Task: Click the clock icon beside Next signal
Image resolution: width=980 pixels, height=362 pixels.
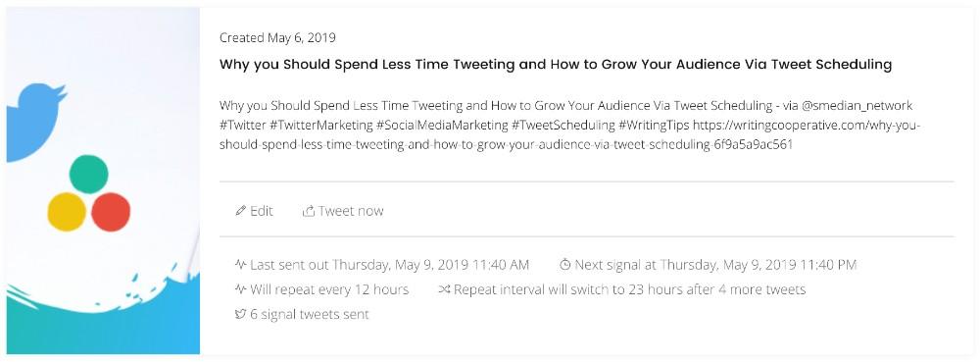Action: coord(565,265)
